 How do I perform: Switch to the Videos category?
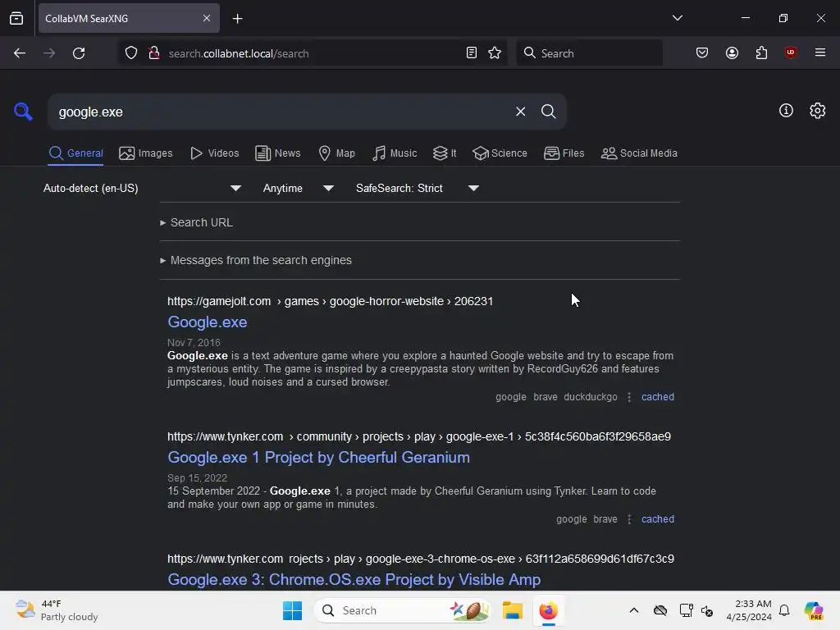click(x=214, y=153)
